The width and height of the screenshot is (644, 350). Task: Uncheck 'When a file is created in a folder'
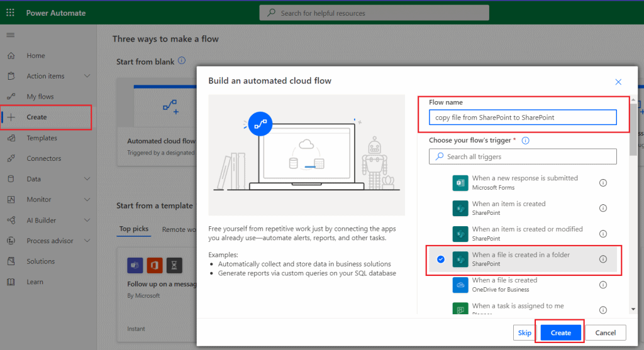pyautogui.click(x=441, y=260)
